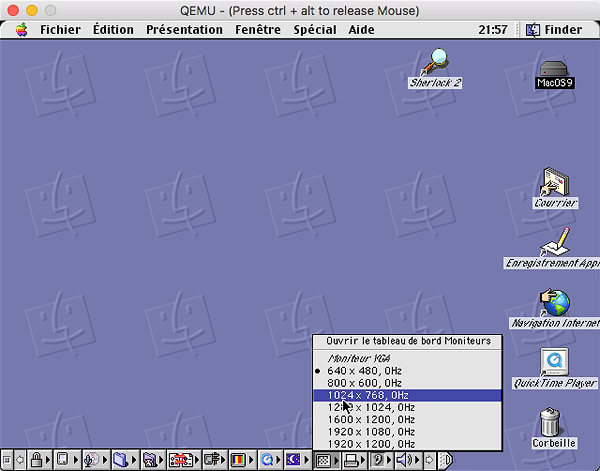Open the padlock module in the control strip

tap(39, 459)
